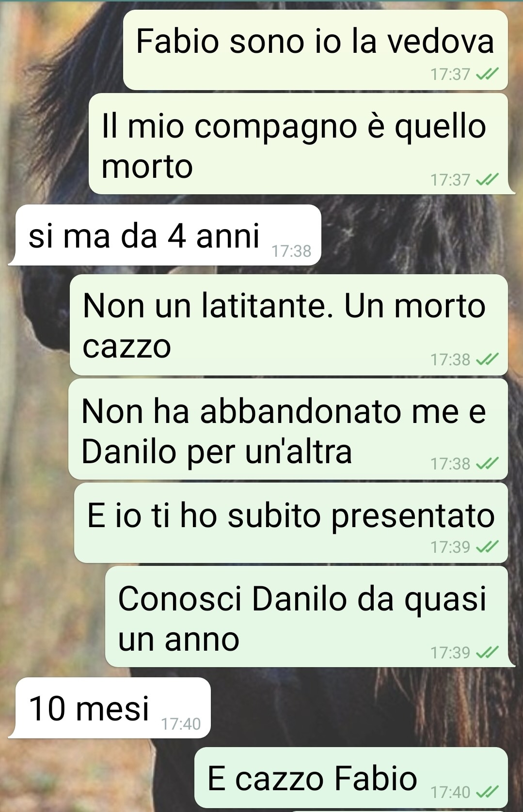Click double checkmarks on 'E cazzo Fabio' message

point(487,792)
